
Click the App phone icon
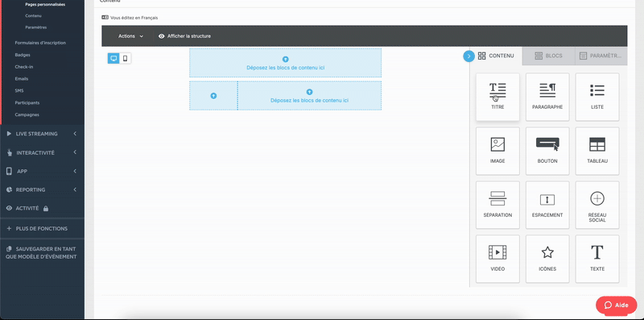(9, 171)
